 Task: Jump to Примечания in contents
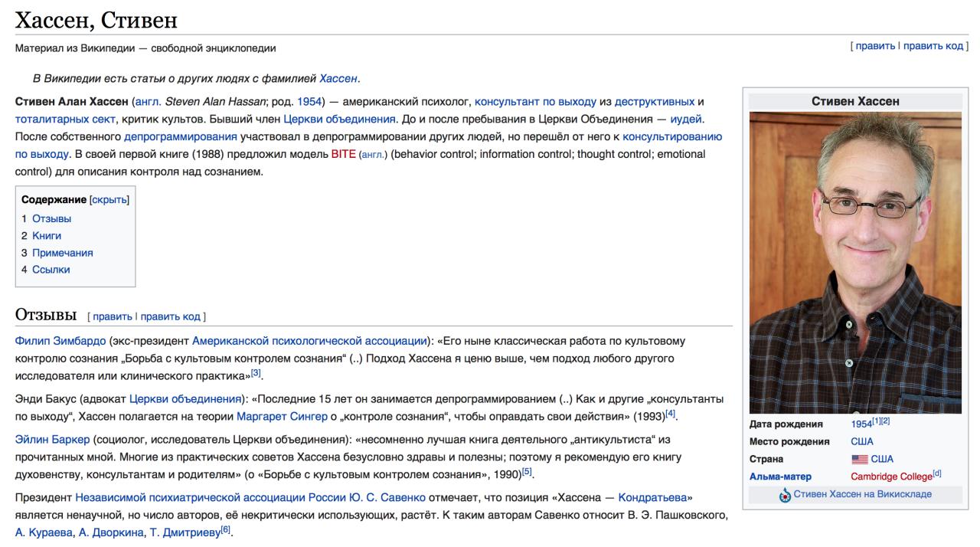pos(63,252)
